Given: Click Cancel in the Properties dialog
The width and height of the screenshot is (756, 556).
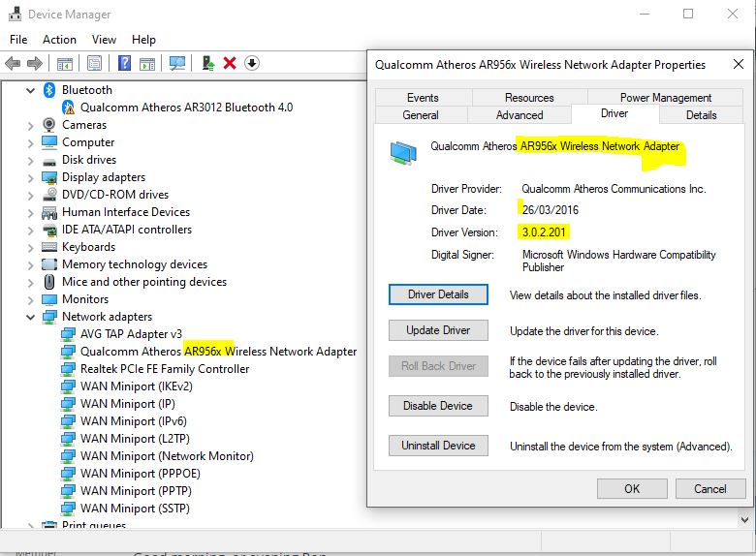Looking at the screenshot, I should tap(710, 489).
